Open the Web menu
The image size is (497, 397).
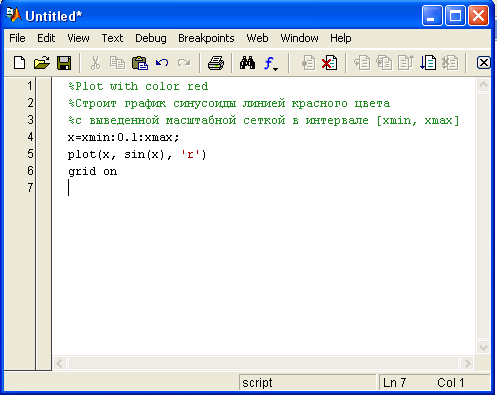(257, 38)
